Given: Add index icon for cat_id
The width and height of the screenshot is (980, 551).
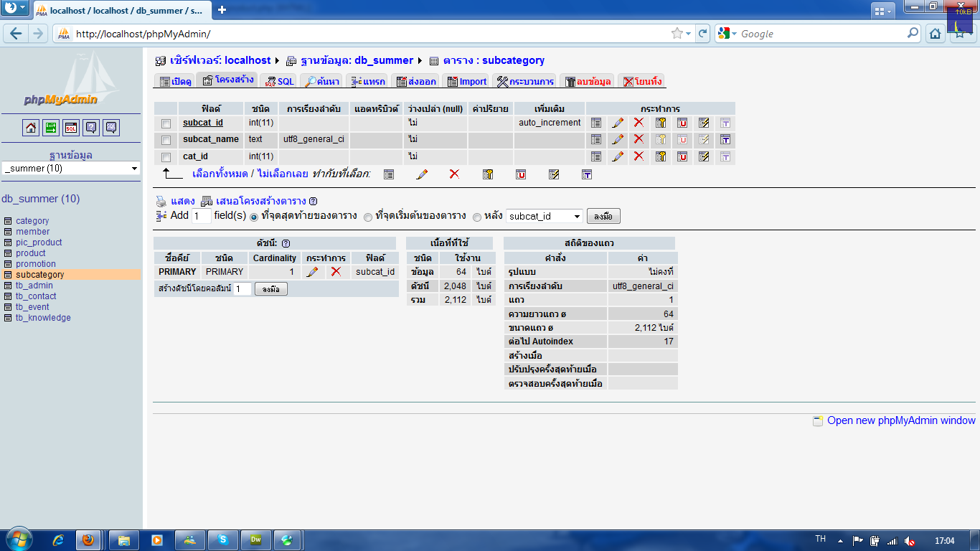Looking at the screenshot, I should (x=704, y=156).
